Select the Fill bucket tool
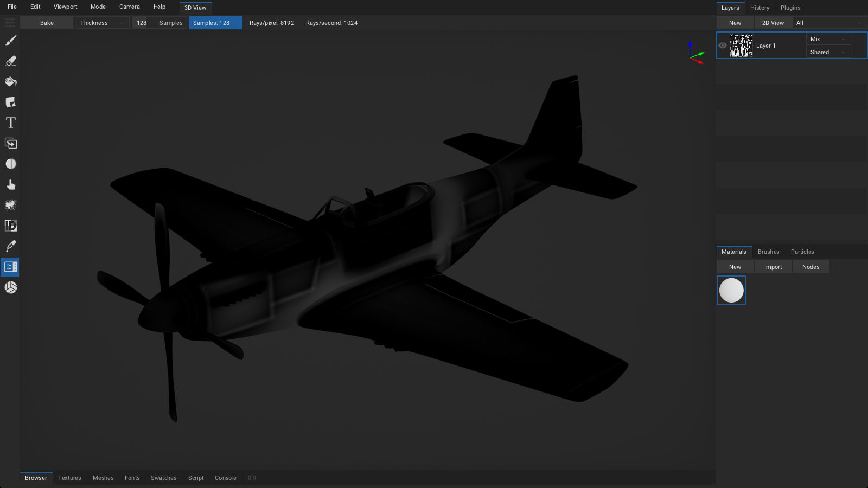 [x=11, y=82]
